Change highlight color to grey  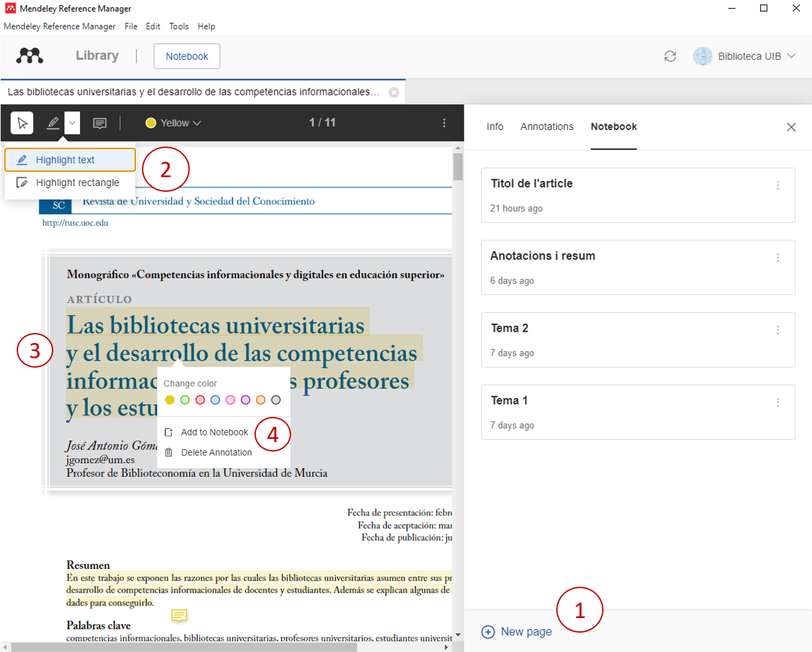click(x=276, y=400)
